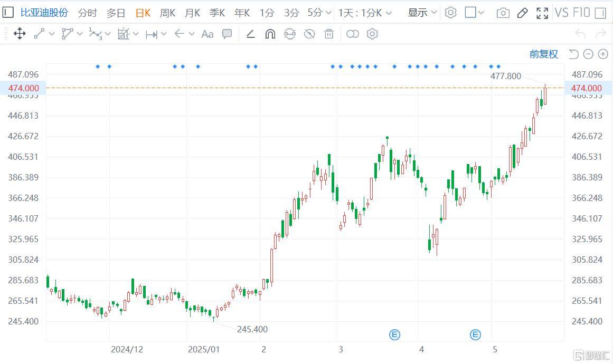Choose the line style pen icon
The image size is (613, 364).
tap(251, 34)
